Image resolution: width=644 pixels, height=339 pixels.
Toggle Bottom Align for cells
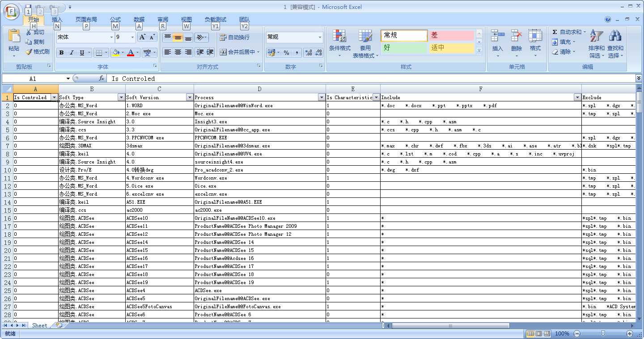point(188,38)
